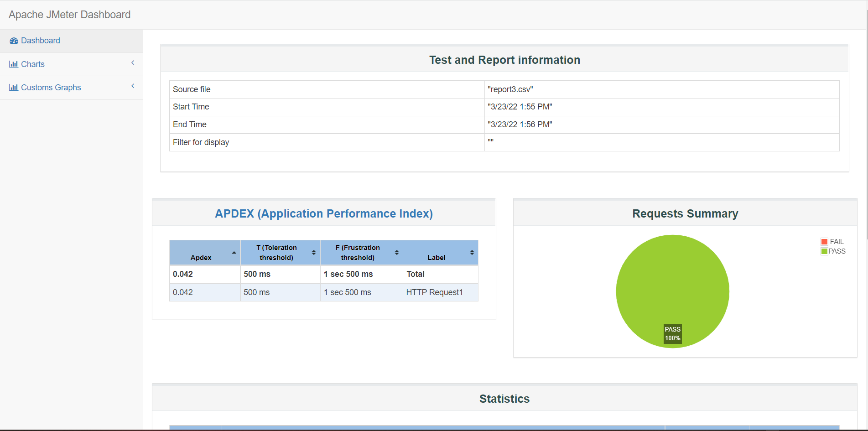Collapse the Charts submenu chevron
The height and width of the screenshot is (431, 868).
132,63
